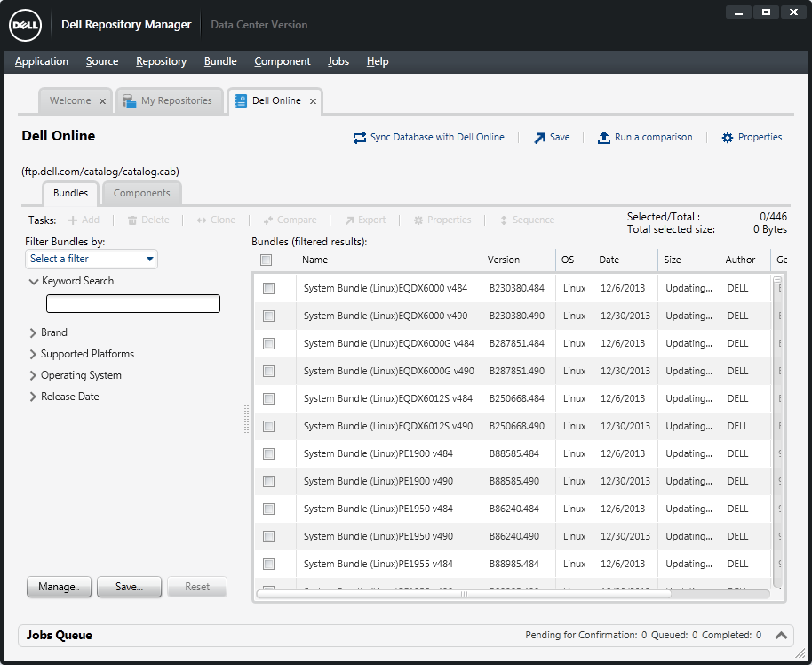Open the Repository menu
Screen dimensions: 812x665
tap(161, 60)
